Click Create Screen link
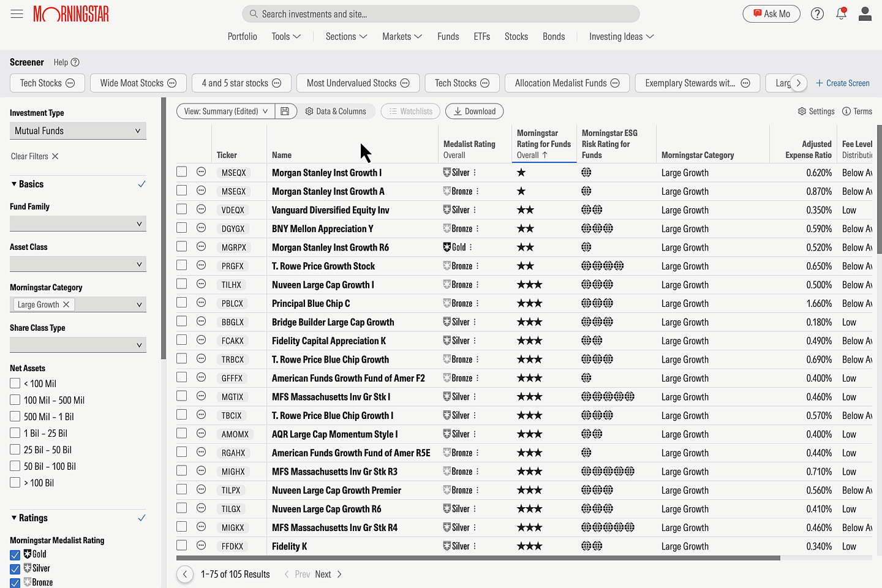 [842, 83]
